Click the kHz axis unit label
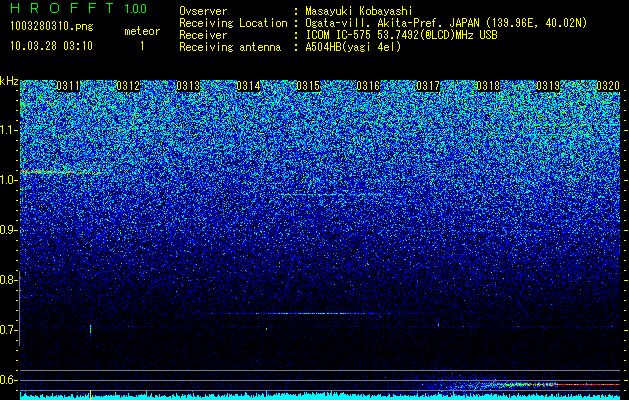629x400 pixels. click(9, 81)
